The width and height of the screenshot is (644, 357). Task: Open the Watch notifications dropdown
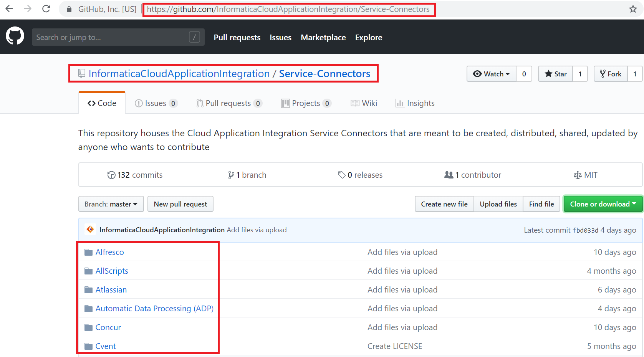click(x=492, y=74)
